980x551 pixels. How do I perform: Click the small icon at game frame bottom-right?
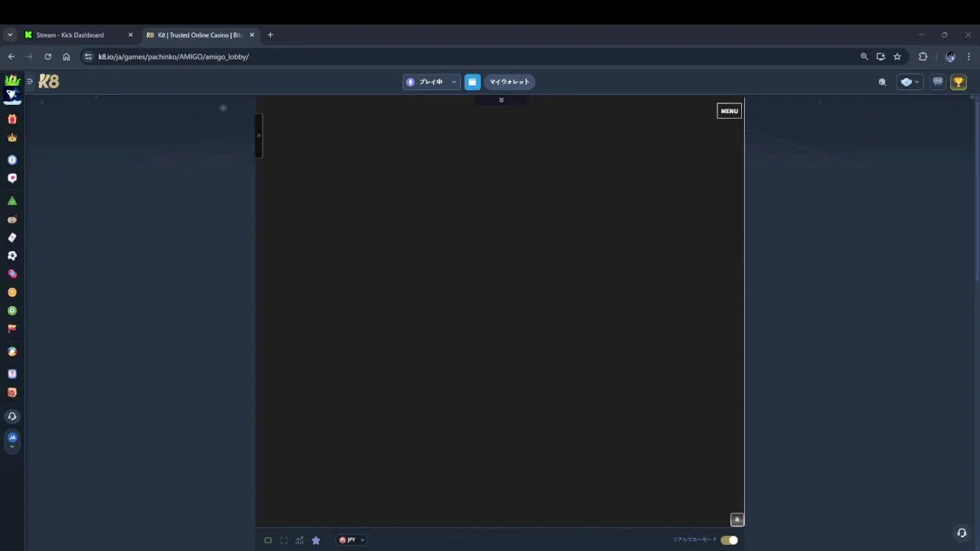click(737, 520)
